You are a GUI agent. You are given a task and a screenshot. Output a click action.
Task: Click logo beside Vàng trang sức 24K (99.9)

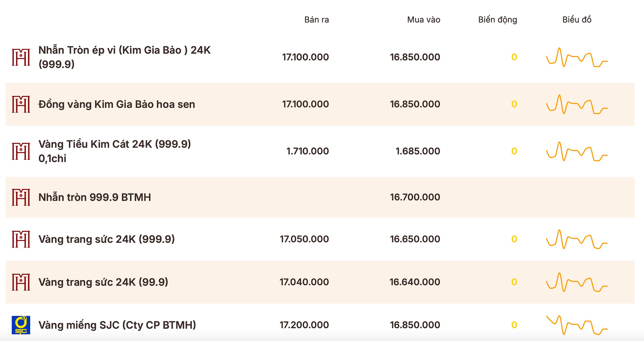pyautogui.click(x=21, y=282)
